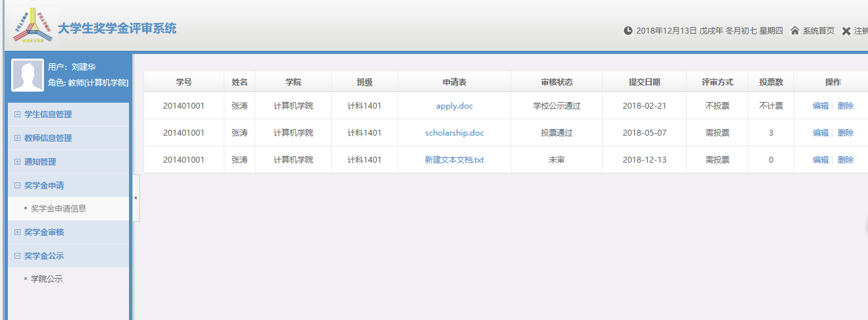This screenshot has width=868, height=320.
Task: Click the 提交日期 column header
Action: (x=644, y=82)
